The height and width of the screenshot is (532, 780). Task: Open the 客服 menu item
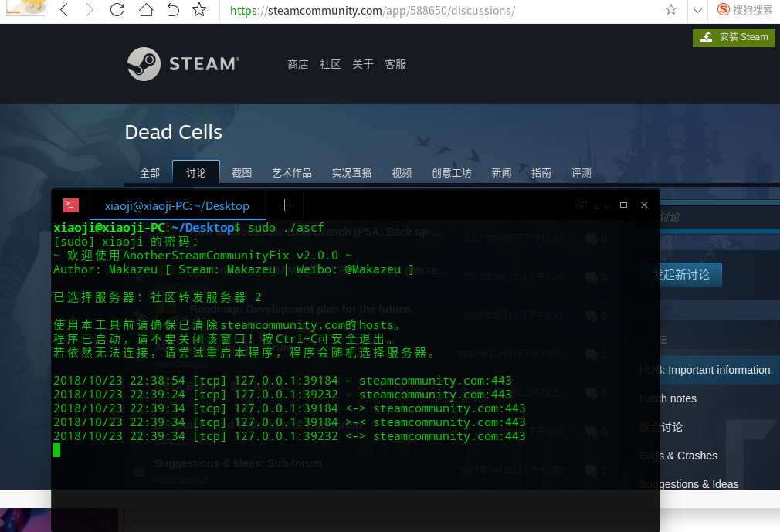[x=395, y=65]
